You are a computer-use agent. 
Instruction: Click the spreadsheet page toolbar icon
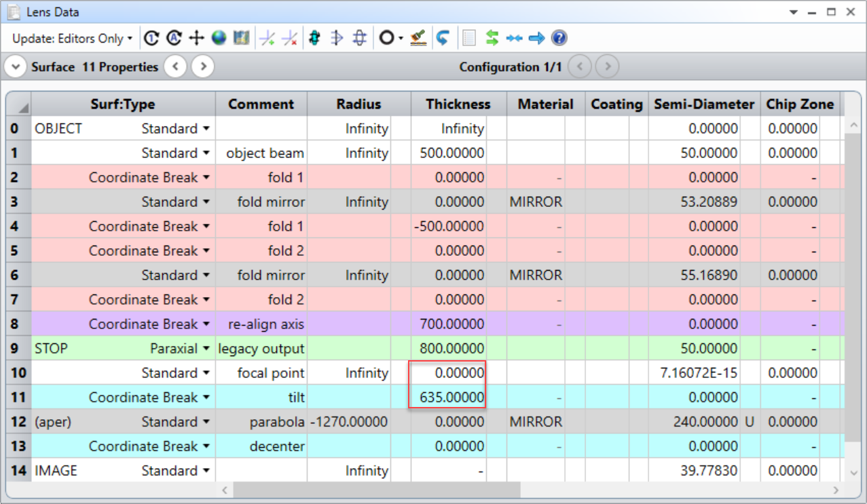tap(469, 39)
